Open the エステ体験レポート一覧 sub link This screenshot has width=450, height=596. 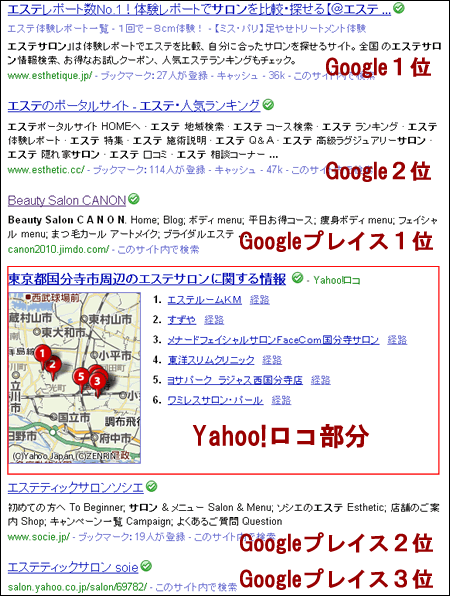[58, 29]
